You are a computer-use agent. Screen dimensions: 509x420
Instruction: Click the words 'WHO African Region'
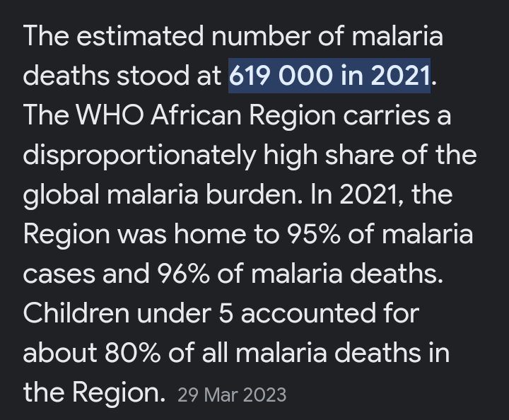click(206, 115)
